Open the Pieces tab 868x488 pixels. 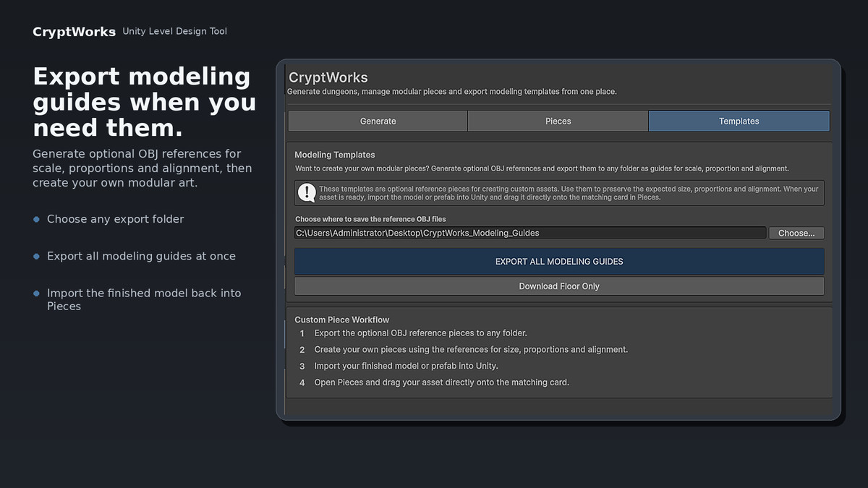point(558,121)
